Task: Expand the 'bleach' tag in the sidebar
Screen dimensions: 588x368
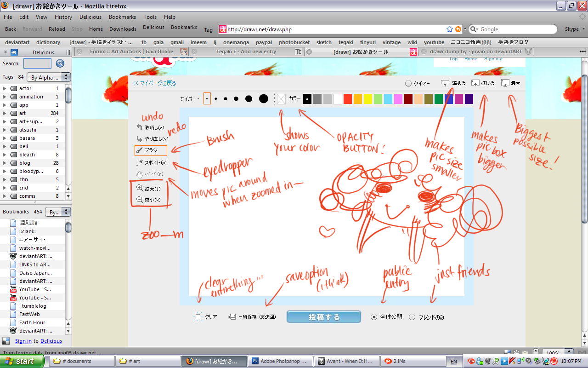Action: coord(5,155)
